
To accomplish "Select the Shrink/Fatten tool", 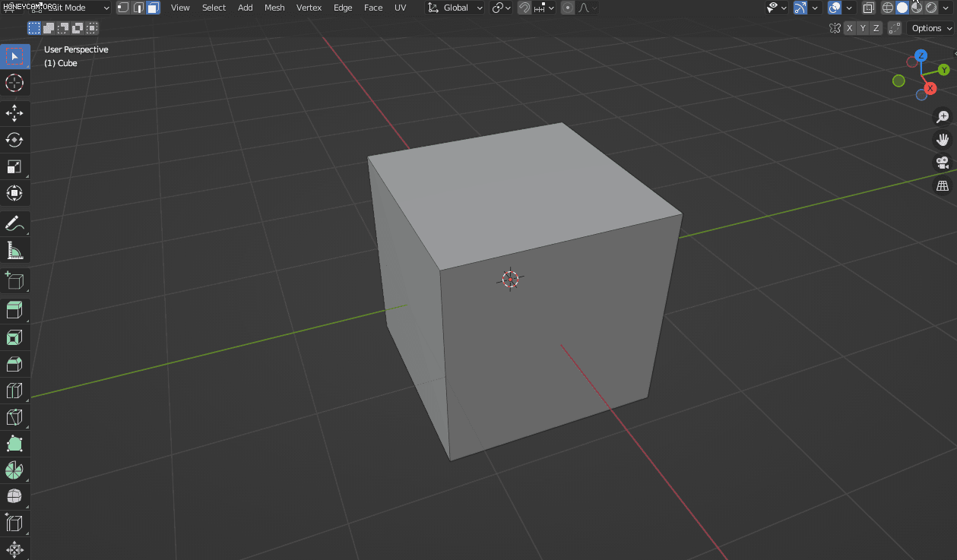I will click(14, 549).
